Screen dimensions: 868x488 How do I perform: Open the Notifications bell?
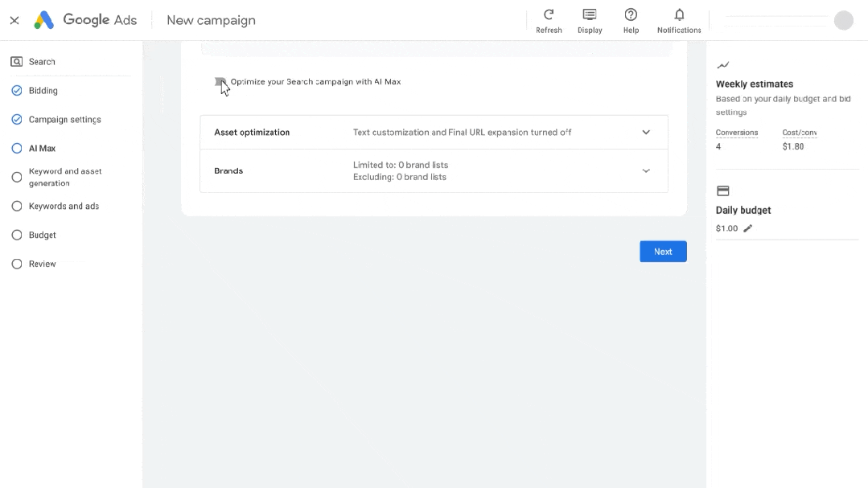(679, 15)
